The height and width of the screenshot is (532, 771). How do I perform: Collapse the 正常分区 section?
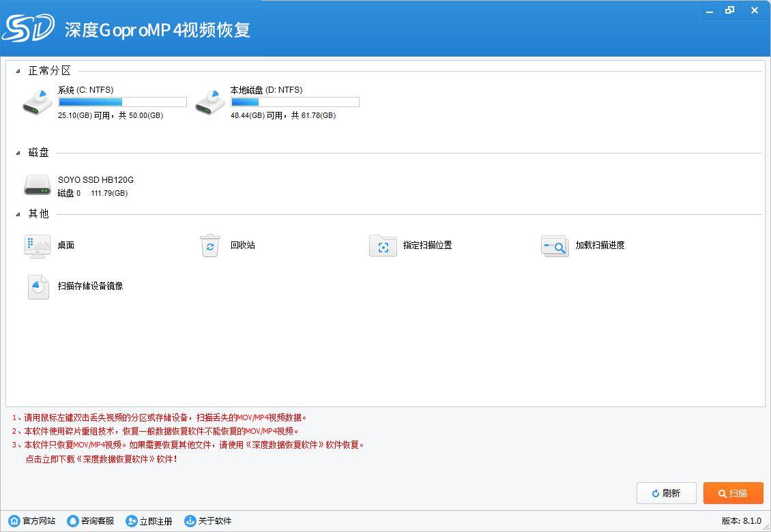coord(18,71)
